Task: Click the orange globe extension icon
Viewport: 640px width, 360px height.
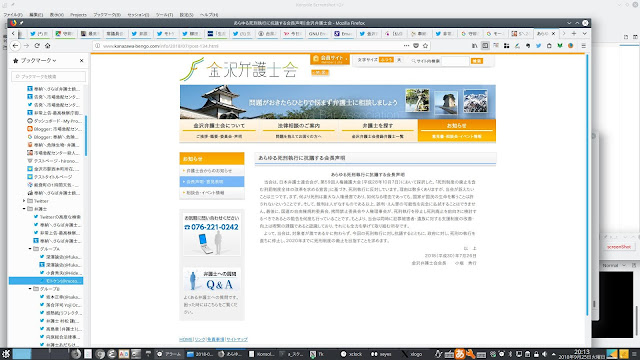Action: [571, 46]
